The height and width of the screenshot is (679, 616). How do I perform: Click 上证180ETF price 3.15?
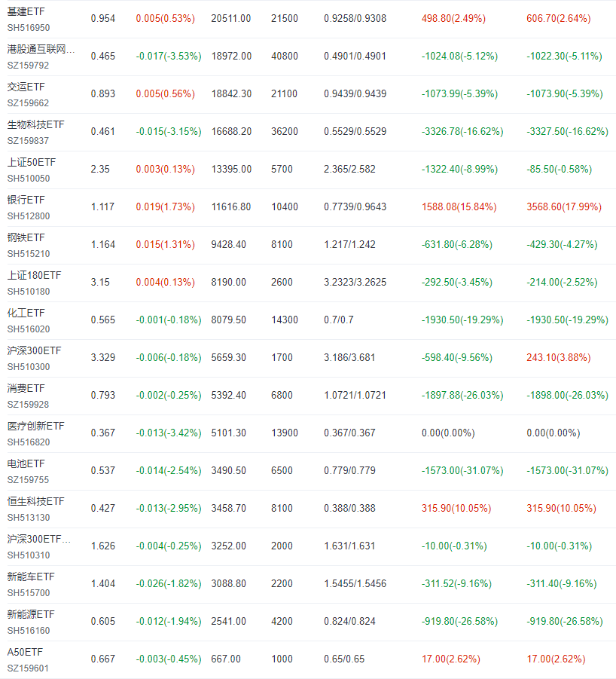(x=100, y=283)
